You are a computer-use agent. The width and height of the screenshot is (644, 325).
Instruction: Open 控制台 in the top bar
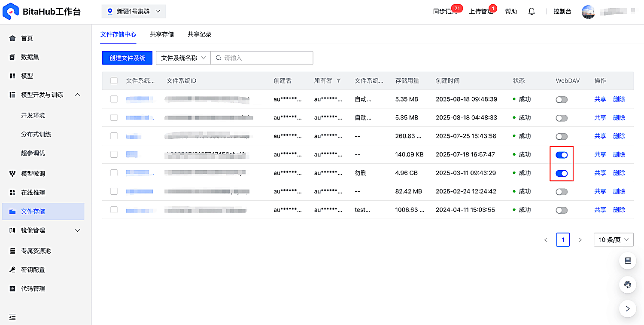click(562, 12)
